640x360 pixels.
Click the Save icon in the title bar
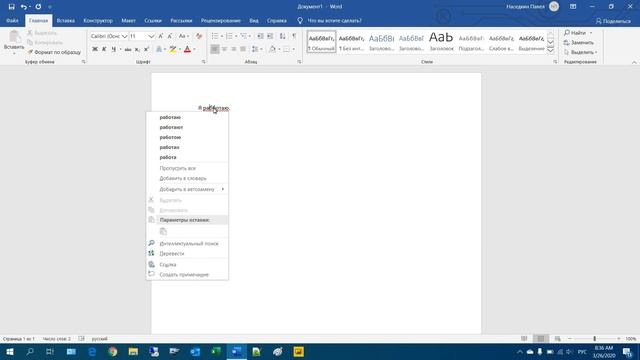coord(11,7)
